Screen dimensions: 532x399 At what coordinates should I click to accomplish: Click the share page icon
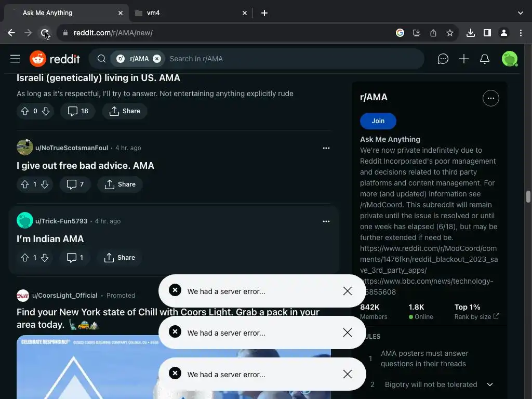point(433,33)
